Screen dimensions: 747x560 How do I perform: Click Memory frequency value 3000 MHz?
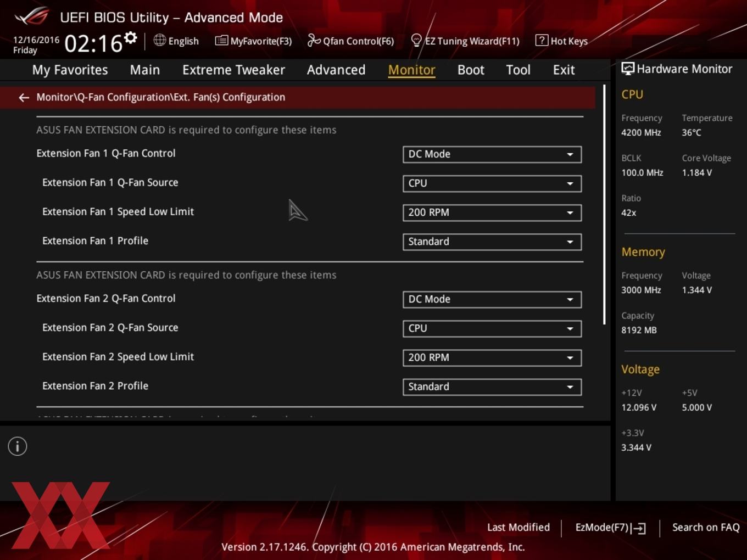click(641, 290)
